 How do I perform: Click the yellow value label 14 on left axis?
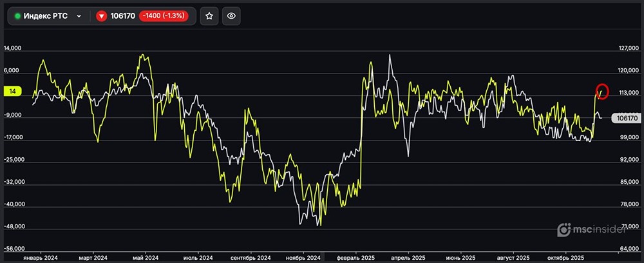(13, 92)
